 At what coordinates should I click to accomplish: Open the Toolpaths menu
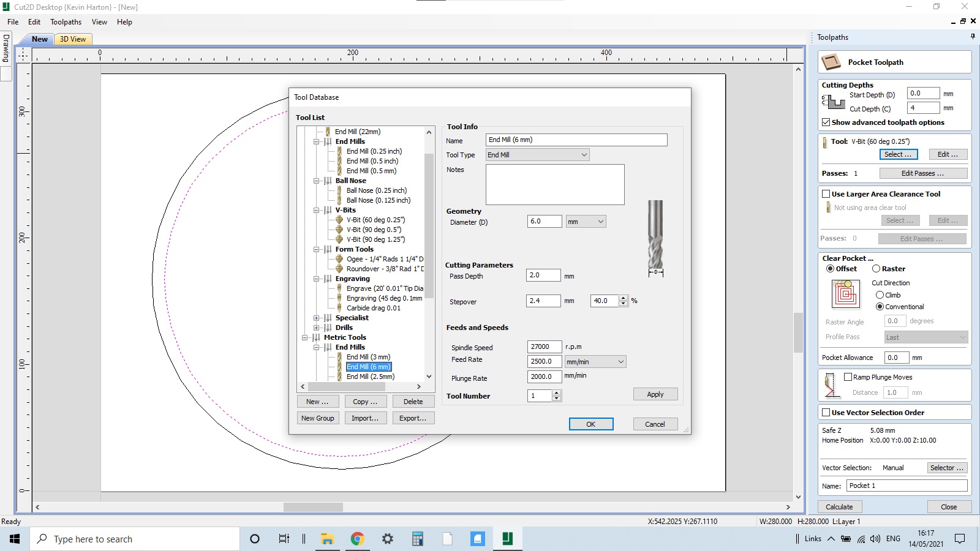(x=66, y=22)
